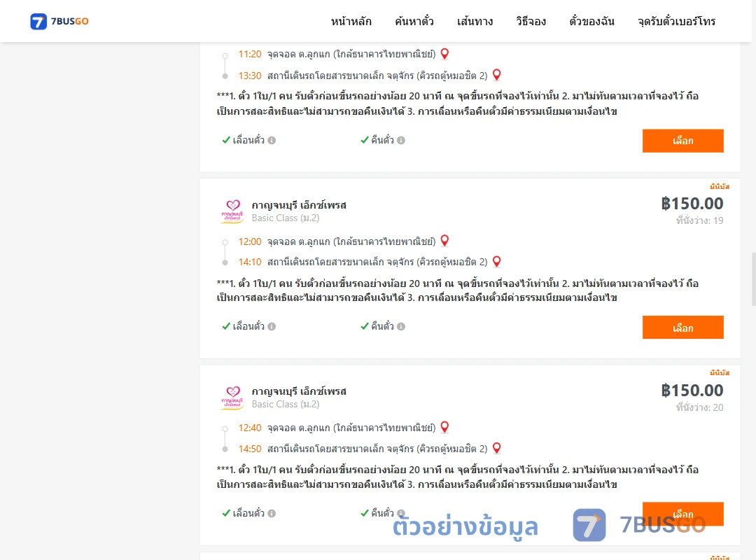
Task: Click the operator logo on the 12:40 trip
Action: coord(232,398)
